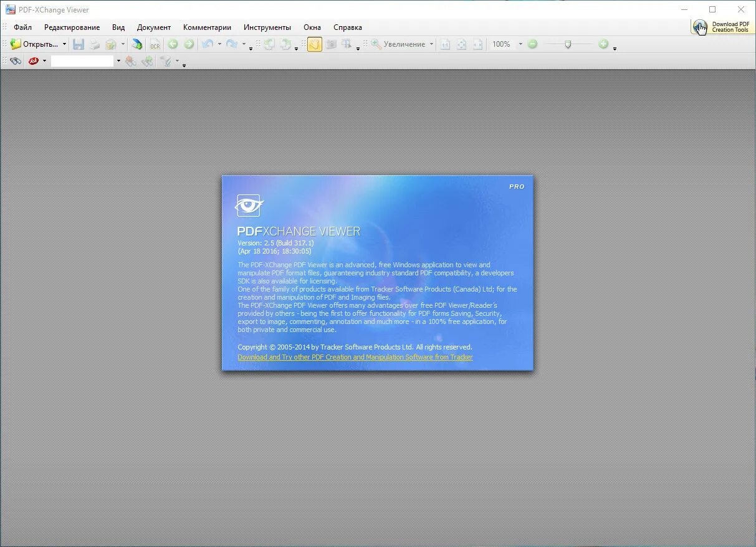Click the Открыть folder button
756x547 pixels.
click(34, 44)
